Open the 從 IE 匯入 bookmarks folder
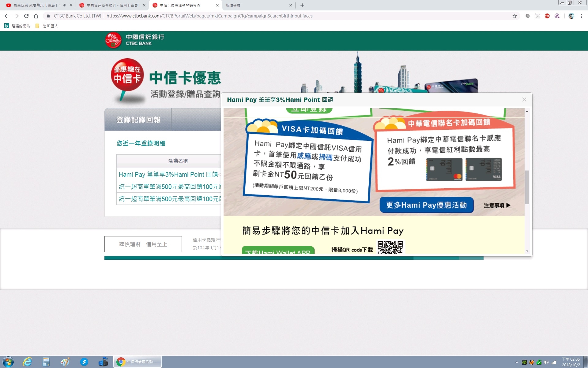Image resolution: width=588 pixels, height=368 pixels. coord(47,26)
